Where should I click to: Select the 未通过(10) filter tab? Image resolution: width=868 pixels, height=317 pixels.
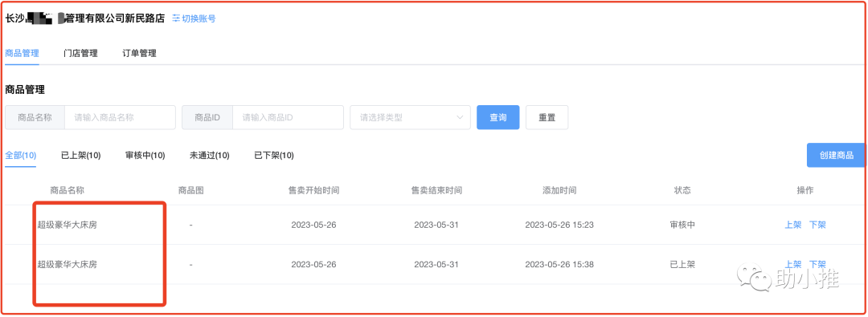pos(209,156)
